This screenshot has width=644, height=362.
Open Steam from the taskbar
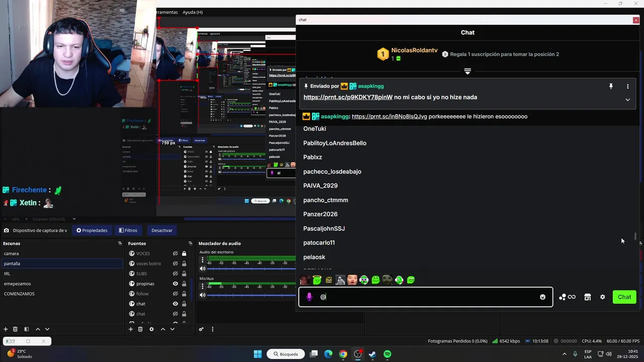point(372,354)
